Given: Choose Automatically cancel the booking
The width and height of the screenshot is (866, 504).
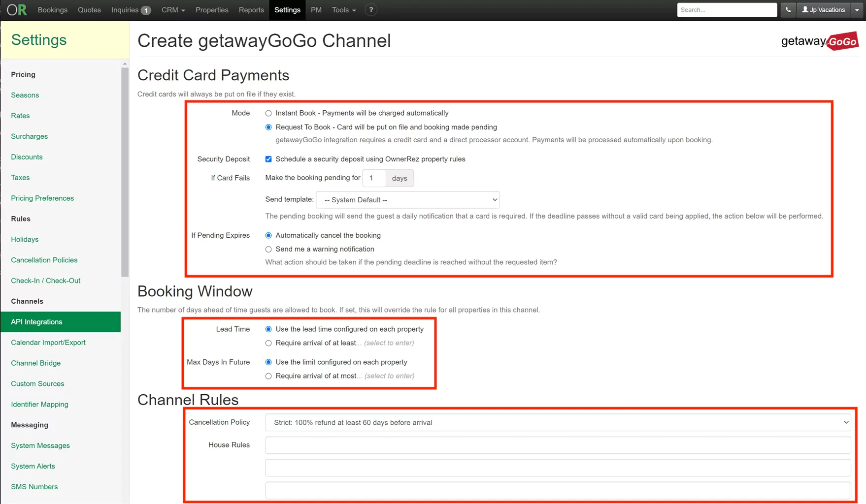Looking at the screenshot, I should (x=268, y=235).
